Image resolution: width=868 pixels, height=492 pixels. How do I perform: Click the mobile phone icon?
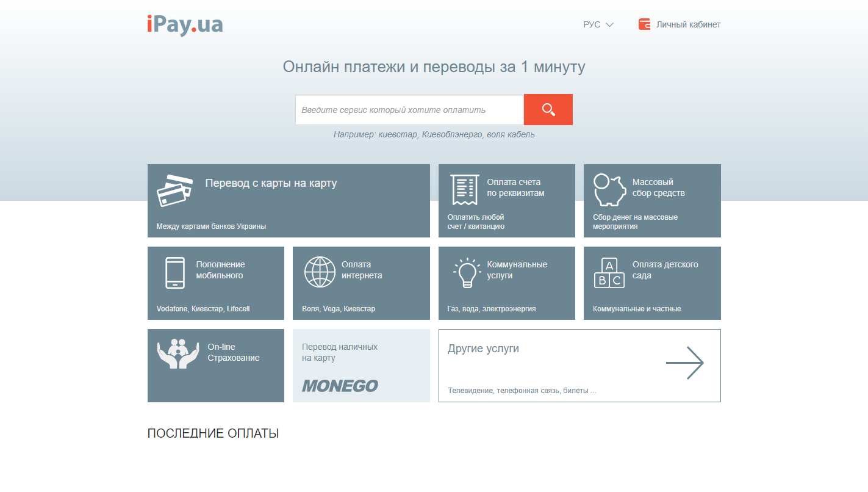[x=175, y=272]
